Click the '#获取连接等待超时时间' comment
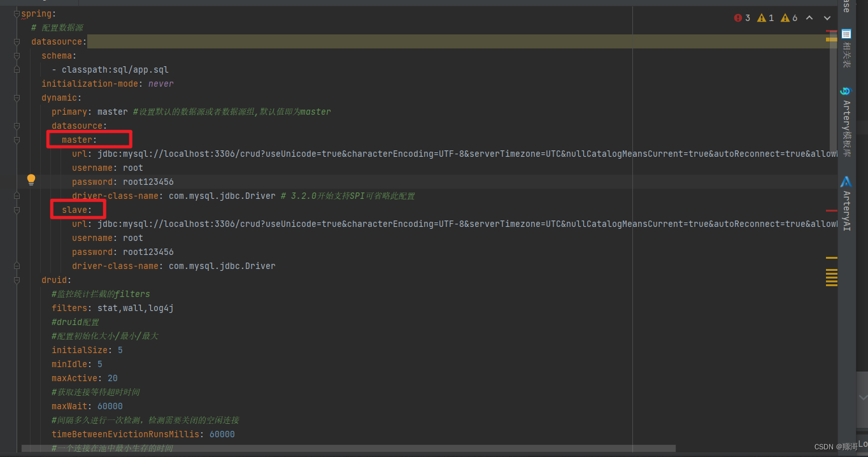This screenshot has height=457, width=868. tap(96, 392)
